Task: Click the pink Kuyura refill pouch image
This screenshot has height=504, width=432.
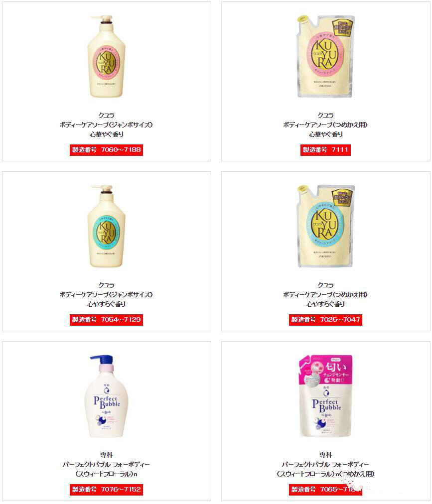Action: click(x=325, y=56)
